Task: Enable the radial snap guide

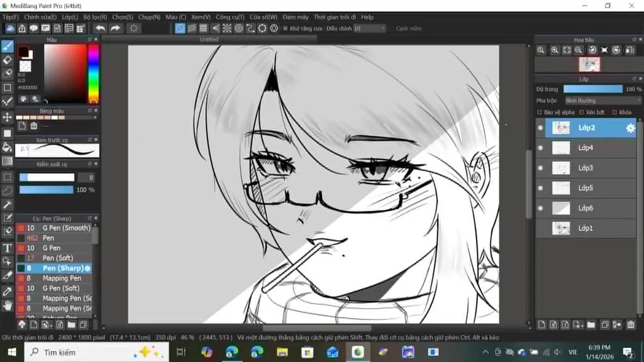Action: coord(226,28)
